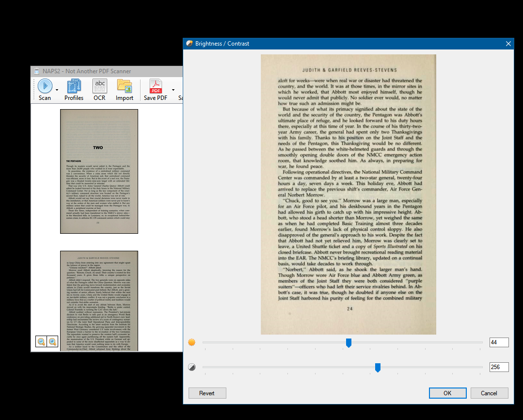Select the second scanned page thumbnail in NAPS2
The image size is (523, 420).
99,301
